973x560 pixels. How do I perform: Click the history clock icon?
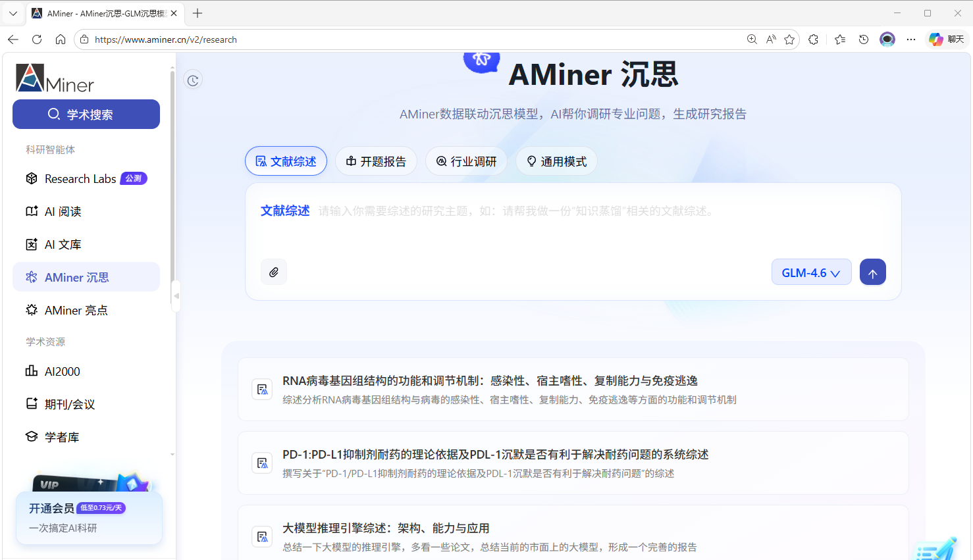click(x=193, y=80)
